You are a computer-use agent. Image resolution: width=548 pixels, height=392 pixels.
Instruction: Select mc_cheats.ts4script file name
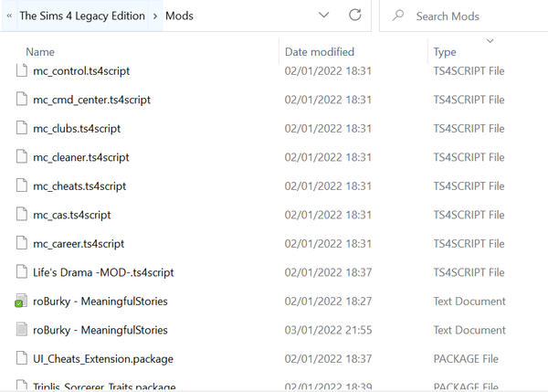(x=79, y=186)
